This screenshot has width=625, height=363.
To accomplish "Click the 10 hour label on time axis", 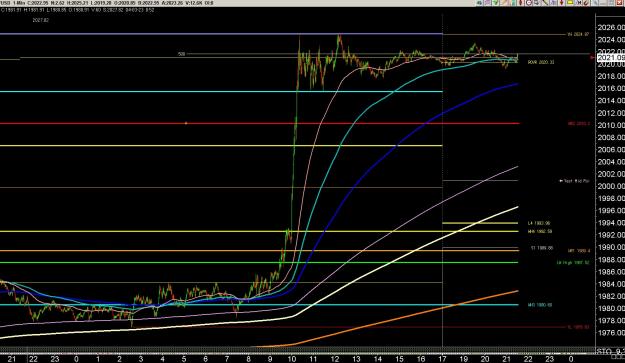I will coord(291,359).
